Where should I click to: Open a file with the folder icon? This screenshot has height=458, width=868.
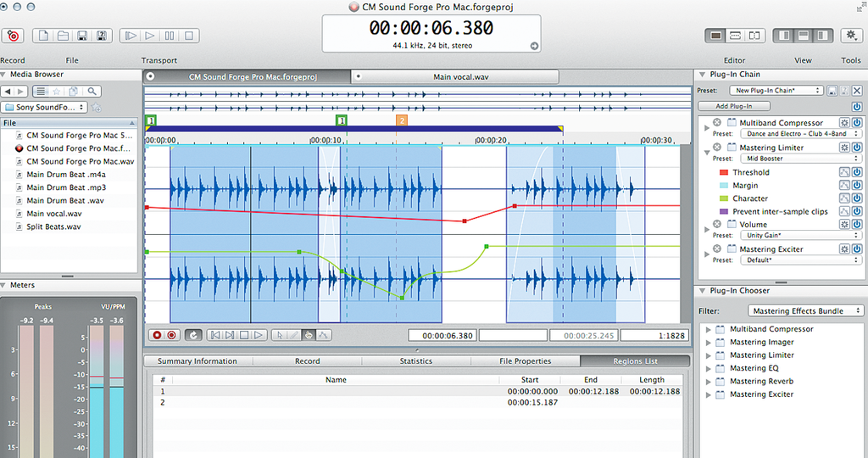pos(63,36)
